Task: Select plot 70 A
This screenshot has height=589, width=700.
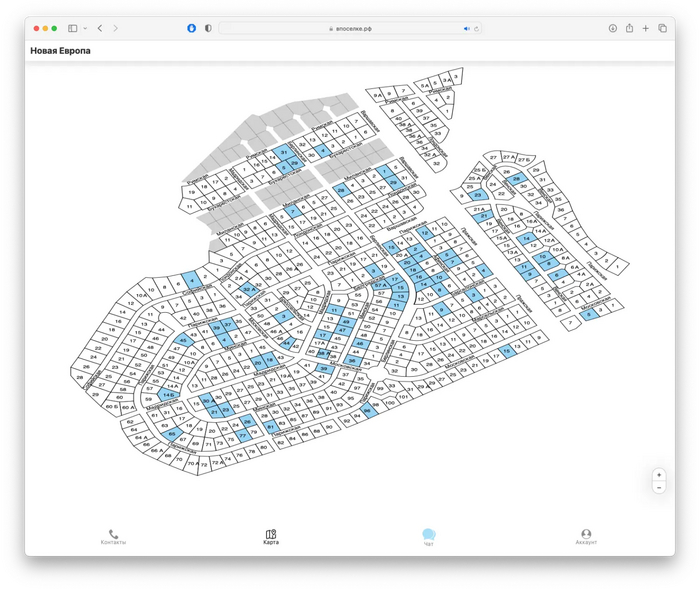Action: (192, 464)
